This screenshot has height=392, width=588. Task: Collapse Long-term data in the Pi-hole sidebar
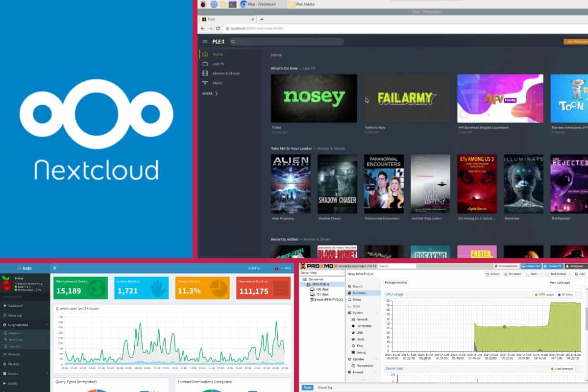[24, 325]
